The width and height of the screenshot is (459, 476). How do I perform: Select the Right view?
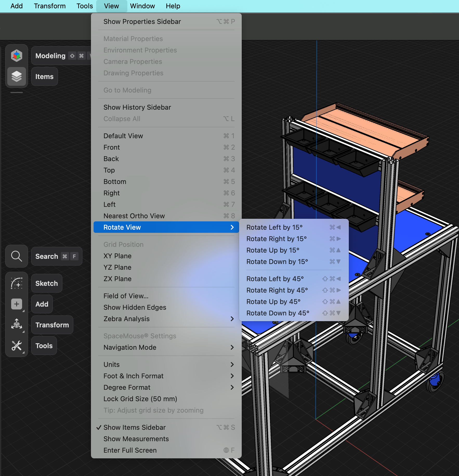(x=166, y=193)
